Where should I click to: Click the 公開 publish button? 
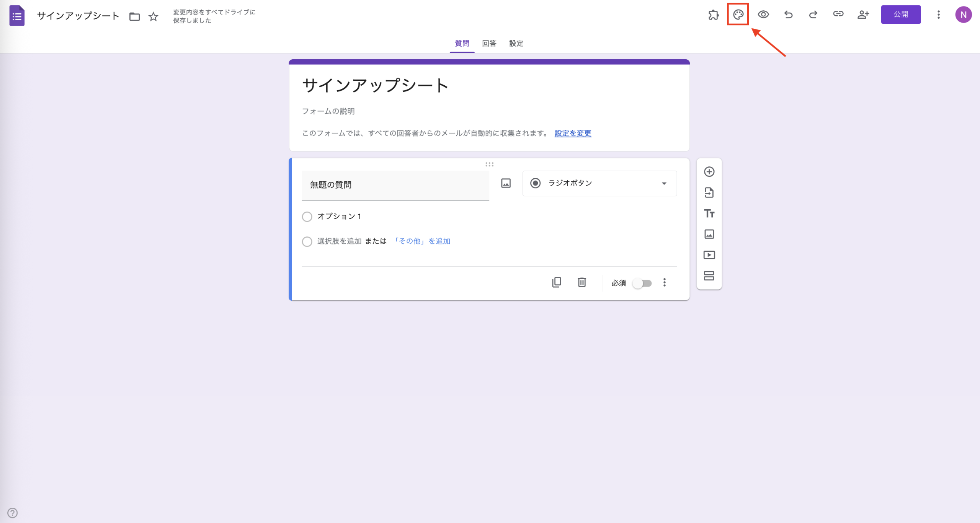pyautogui.click(x=901, y=15)
